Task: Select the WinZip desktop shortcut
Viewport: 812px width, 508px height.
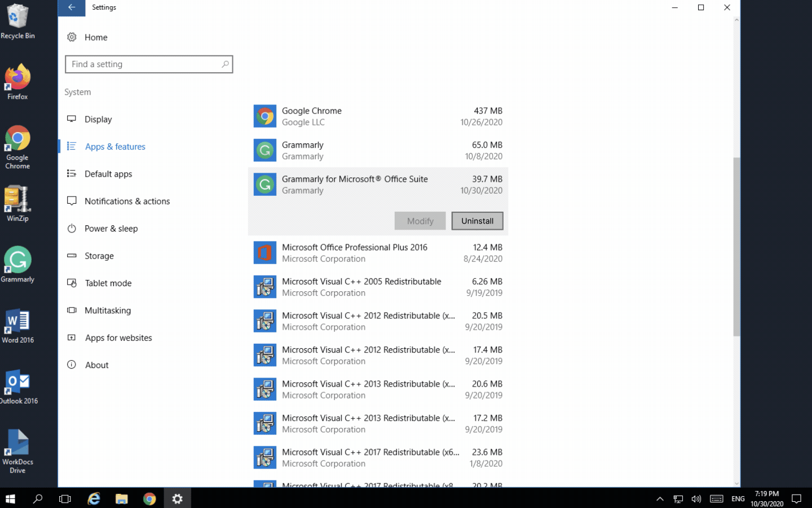Action: [17, 204]
